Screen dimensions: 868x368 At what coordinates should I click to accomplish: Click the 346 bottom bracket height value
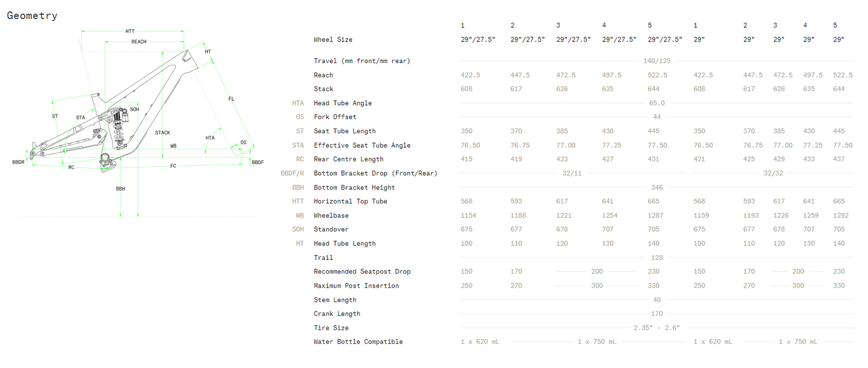click(x=657, y=188)
